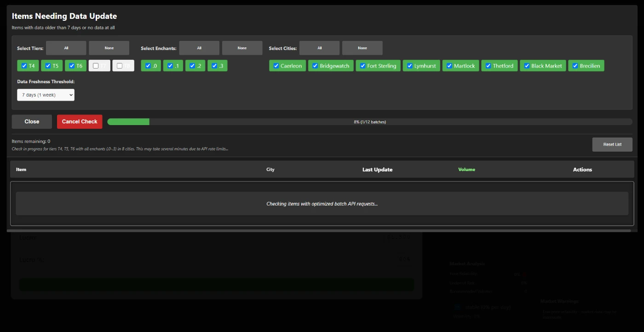
Task: Enable the unchecked T7 tier checkbox
Action: click(96, 66)
